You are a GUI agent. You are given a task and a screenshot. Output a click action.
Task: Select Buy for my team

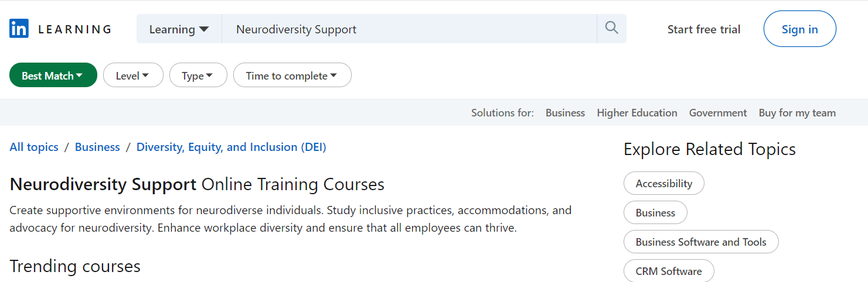pos(797,113)
